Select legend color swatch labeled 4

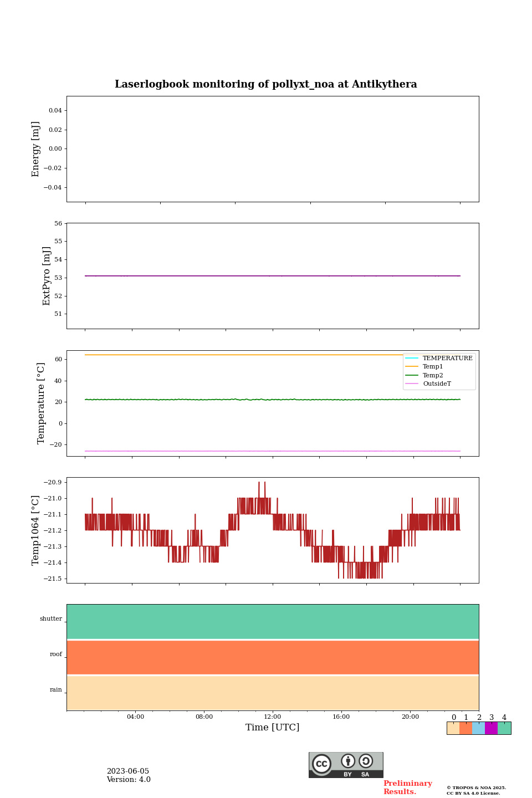click(504, 728)
